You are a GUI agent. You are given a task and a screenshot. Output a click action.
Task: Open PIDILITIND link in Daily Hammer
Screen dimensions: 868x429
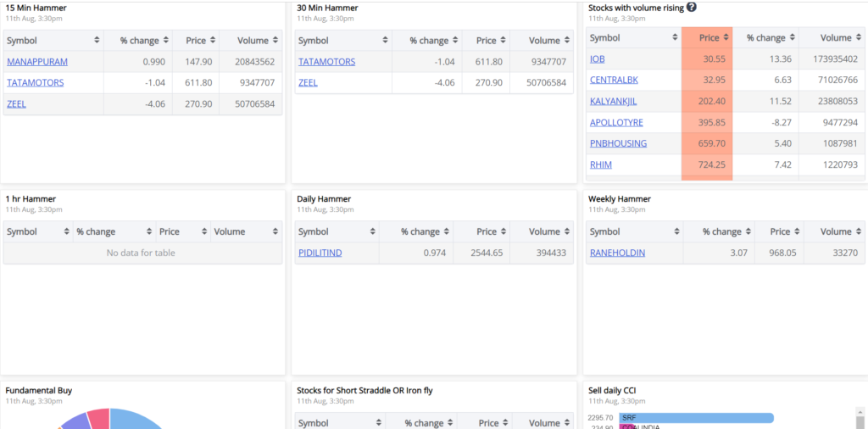[x=320, y=253]
